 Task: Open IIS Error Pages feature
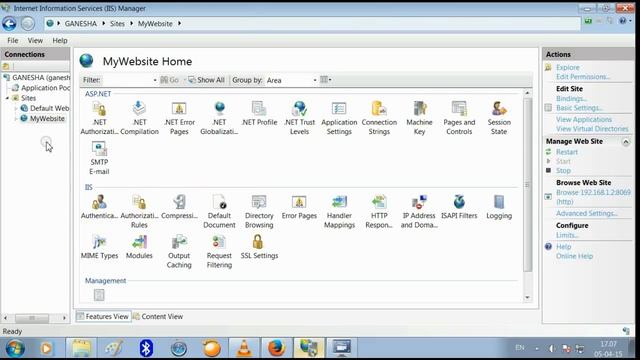coord(299,207)
